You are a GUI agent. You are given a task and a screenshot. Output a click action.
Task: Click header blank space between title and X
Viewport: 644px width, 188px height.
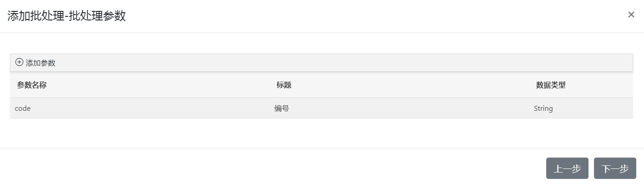(x=364, y=16)
